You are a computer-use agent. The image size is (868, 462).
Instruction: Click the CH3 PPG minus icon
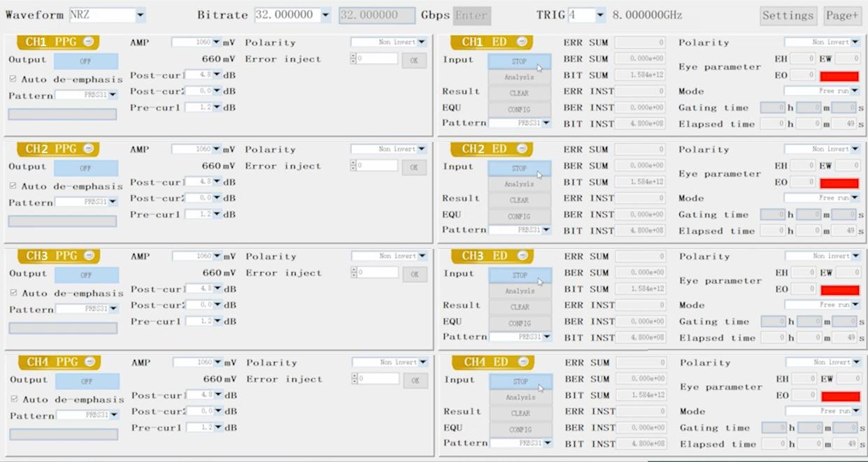(x=89, y=256)
